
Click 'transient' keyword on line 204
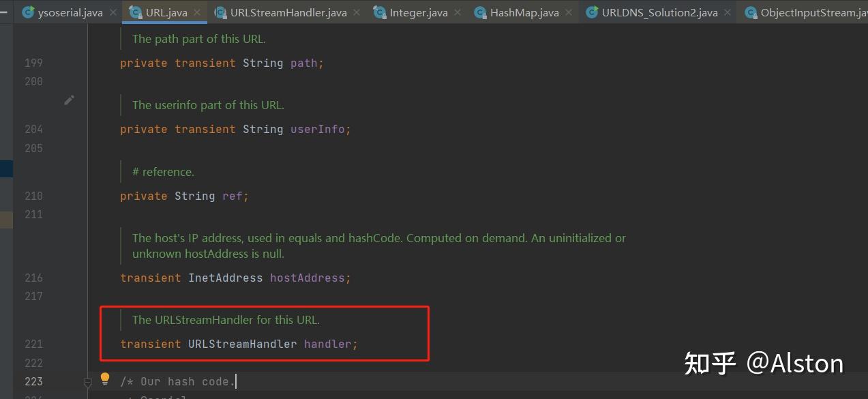205,129
